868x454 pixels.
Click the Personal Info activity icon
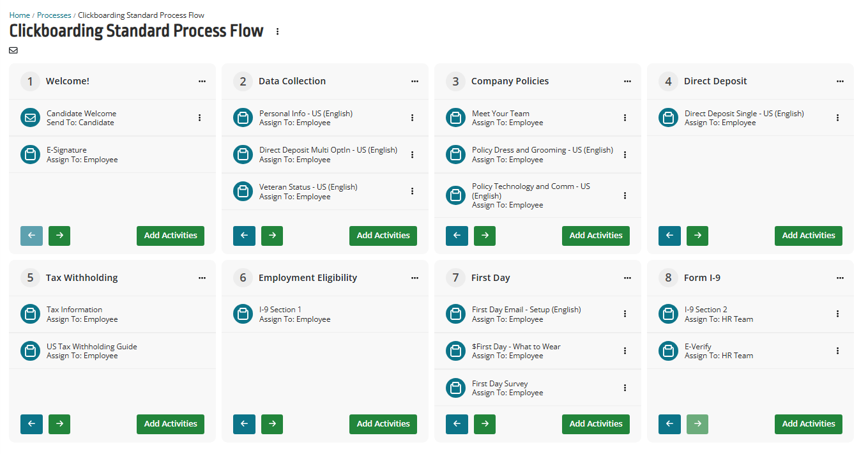pyautogui.click(x=243, y=117)
